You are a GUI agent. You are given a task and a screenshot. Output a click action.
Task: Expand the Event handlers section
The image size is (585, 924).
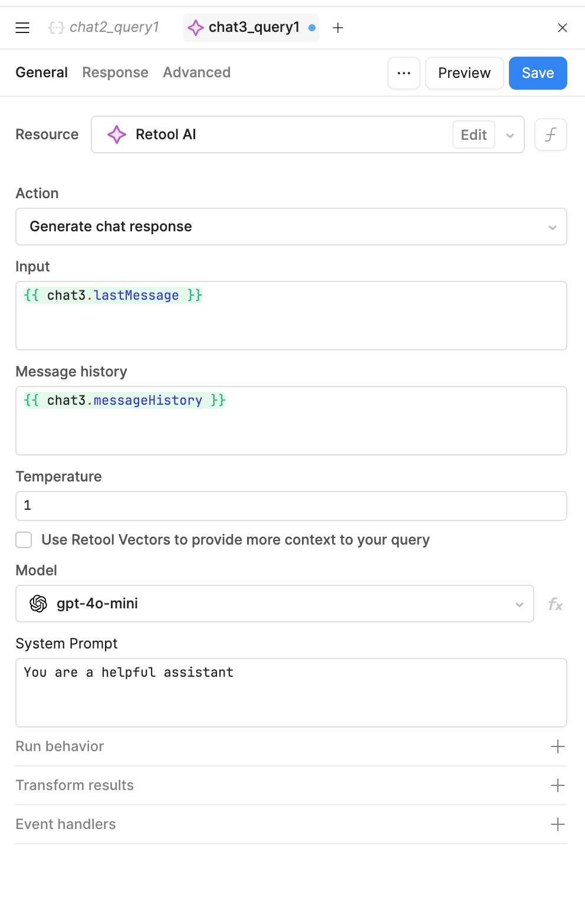291,824
